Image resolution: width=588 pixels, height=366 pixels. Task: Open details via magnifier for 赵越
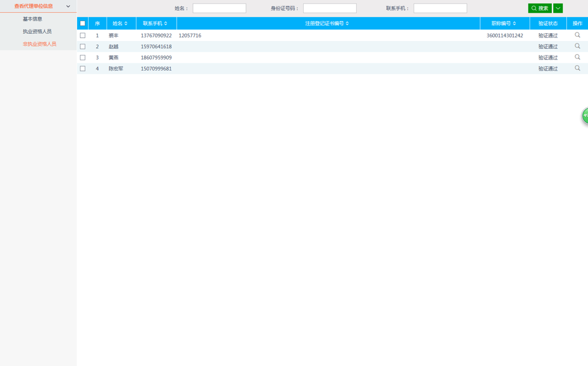(x=577, y=46)
